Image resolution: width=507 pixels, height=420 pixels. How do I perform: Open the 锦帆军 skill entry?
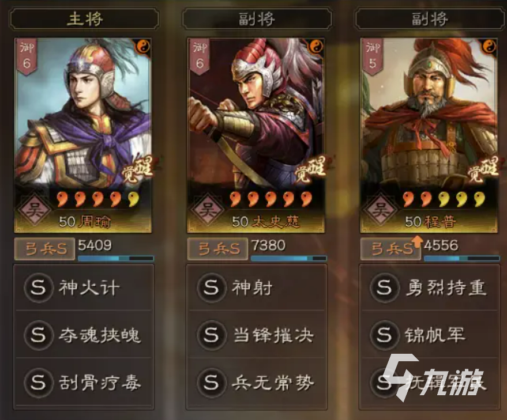[430, 335]
